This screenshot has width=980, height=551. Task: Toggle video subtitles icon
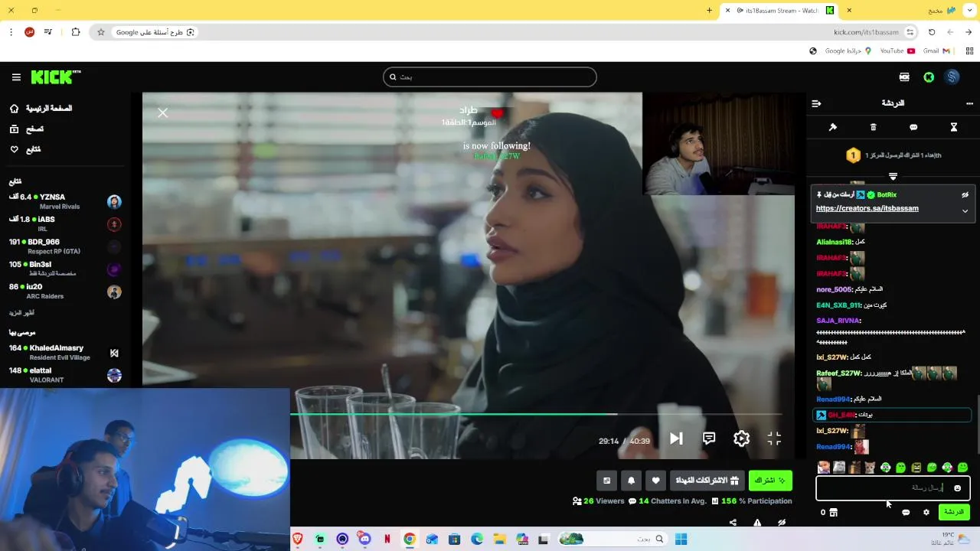click(709, 439)
